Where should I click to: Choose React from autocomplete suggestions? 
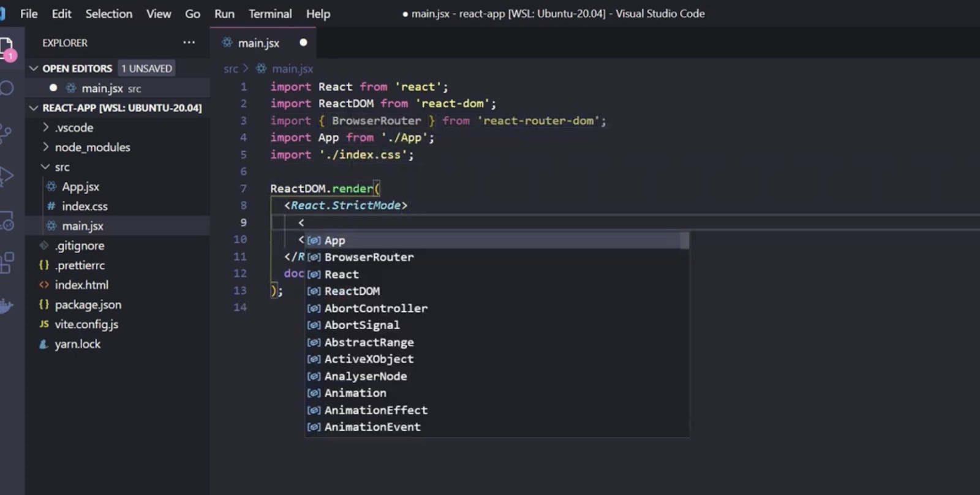click(497, 274)
